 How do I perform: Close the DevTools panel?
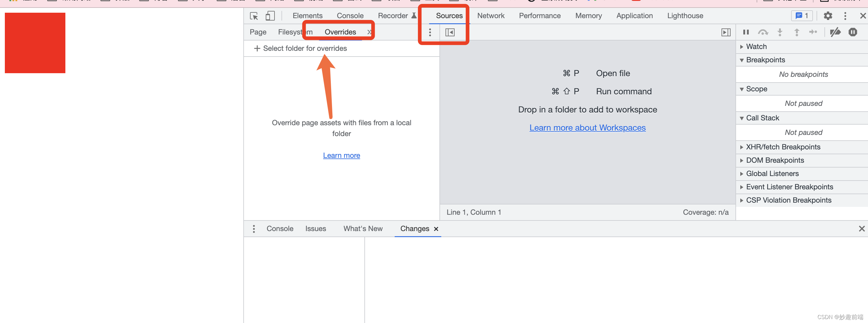(863, 16)
